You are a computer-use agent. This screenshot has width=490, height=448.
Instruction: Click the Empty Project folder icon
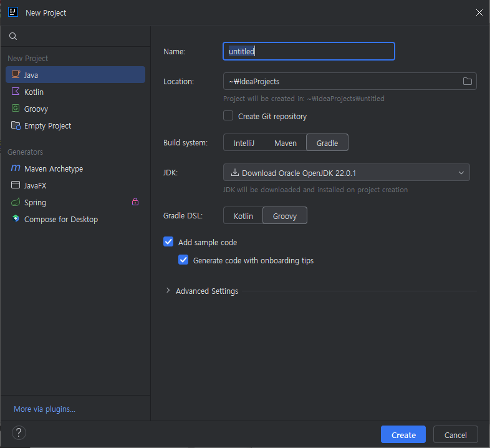[x=16, y=125]
